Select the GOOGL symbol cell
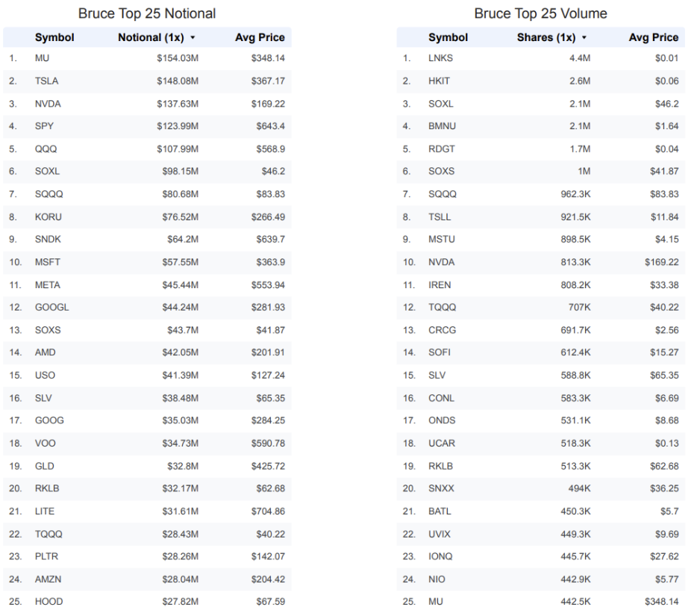Screen dimensions: 697x616 [52, 308]
